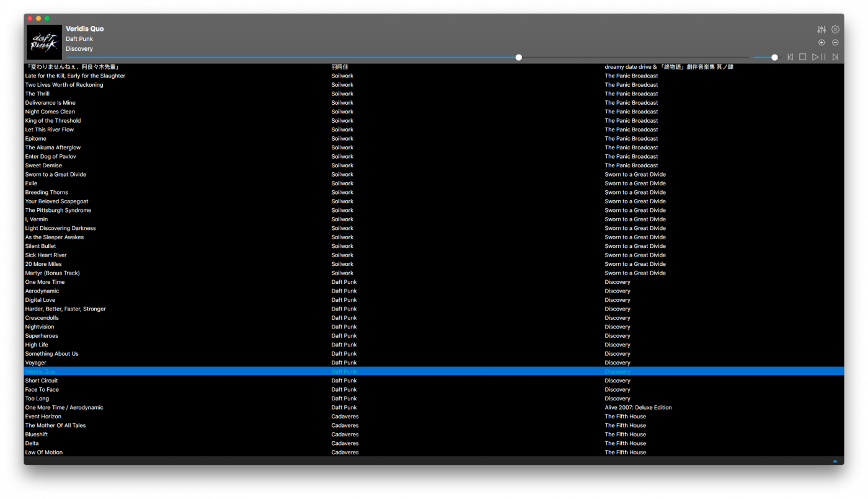
Task: Select track The Akuma Afterglow
Action: (53, 148)
